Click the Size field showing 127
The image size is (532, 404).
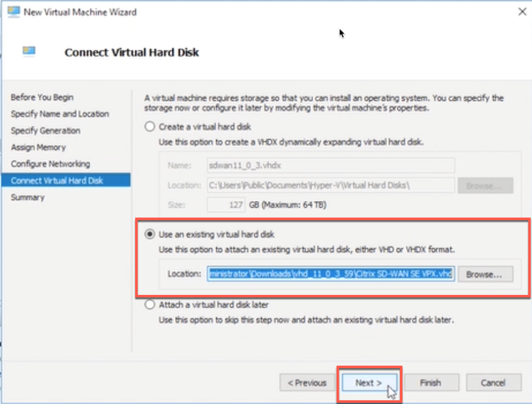pyautogui.click(x=226, y=204)
